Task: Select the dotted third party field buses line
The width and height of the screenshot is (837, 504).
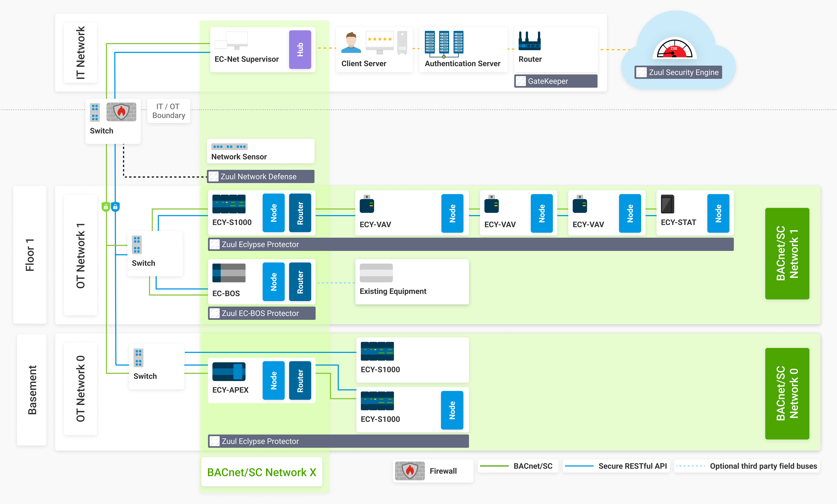Action: [691, 466]
